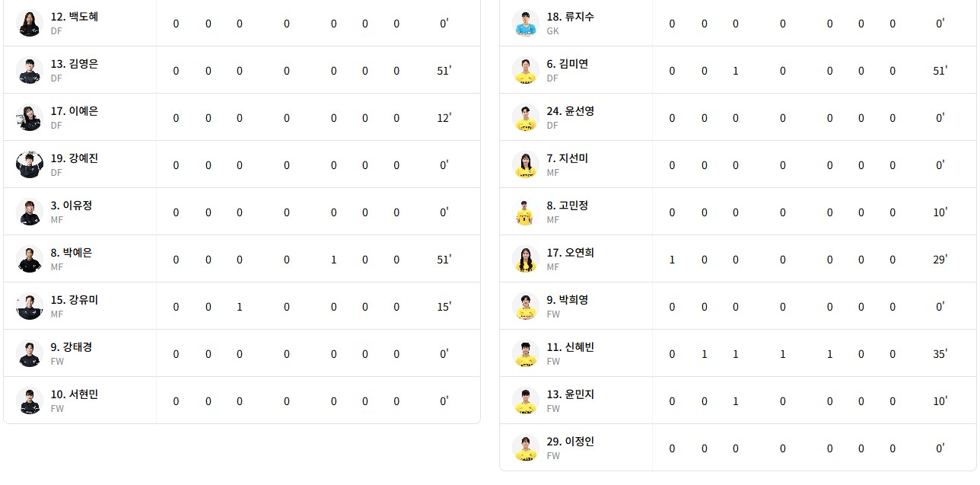Click goalkeeper 18. 류지수 photo
980x485 pixels.
[x=526, y=23]
